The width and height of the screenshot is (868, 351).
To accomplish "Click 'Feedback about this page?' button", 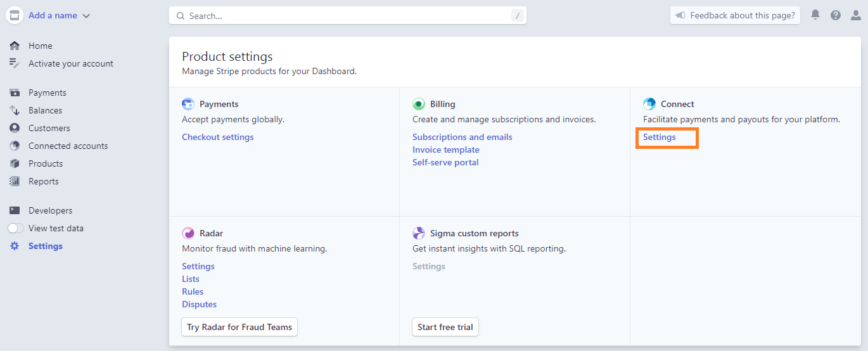I will (735, 15).
